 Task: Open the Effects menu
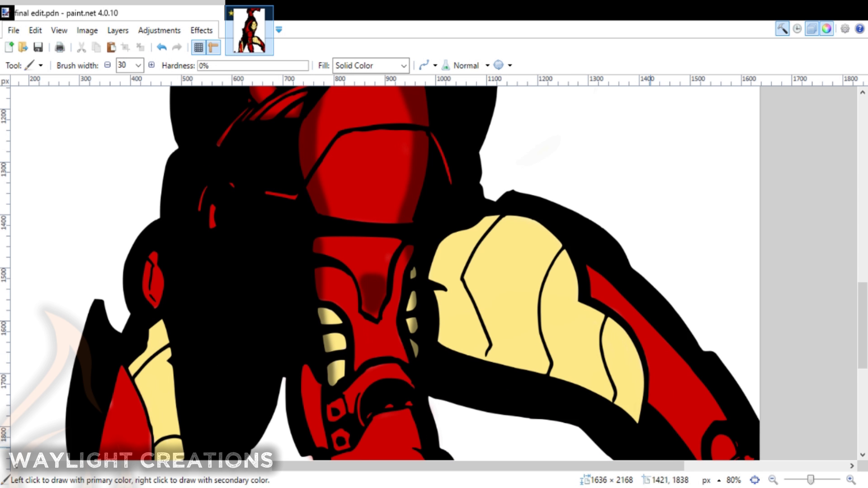201,30
